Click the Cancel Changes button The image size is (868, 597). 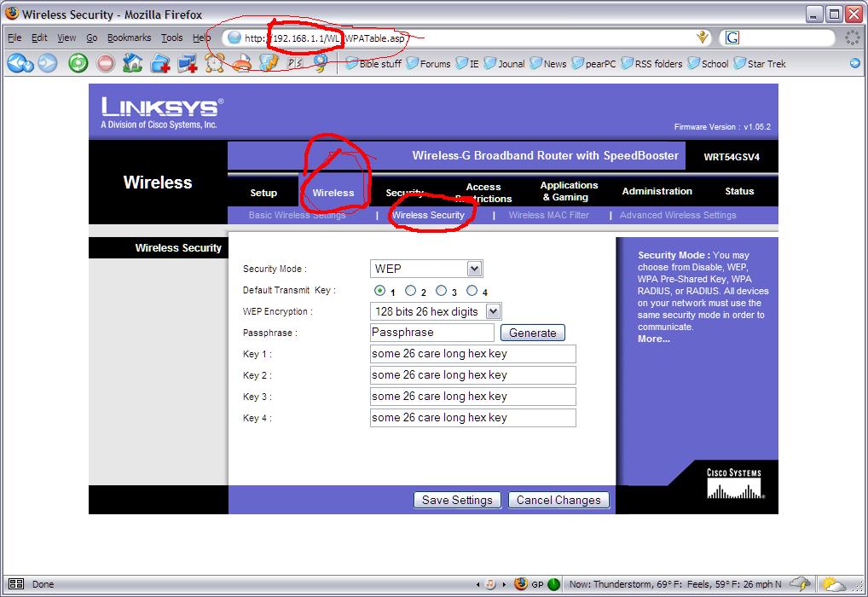[x=558, y=500]
